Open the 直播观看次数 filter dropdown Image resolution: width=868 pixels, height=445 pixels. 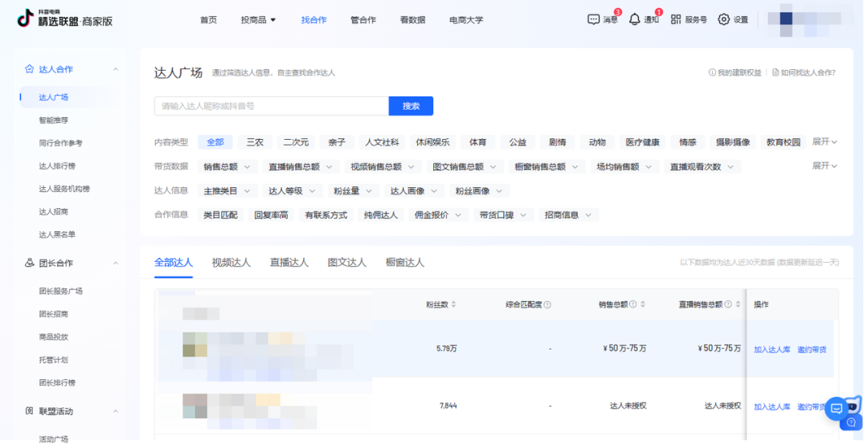(x=702, y=166)
